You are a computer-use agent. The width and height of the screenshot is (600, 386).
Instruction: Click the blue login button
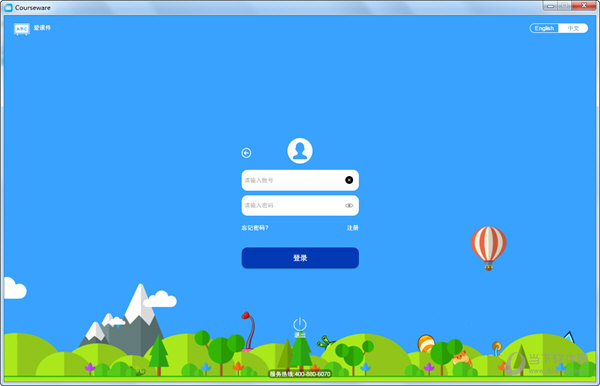pyautogui.click(x=300, y=258)
